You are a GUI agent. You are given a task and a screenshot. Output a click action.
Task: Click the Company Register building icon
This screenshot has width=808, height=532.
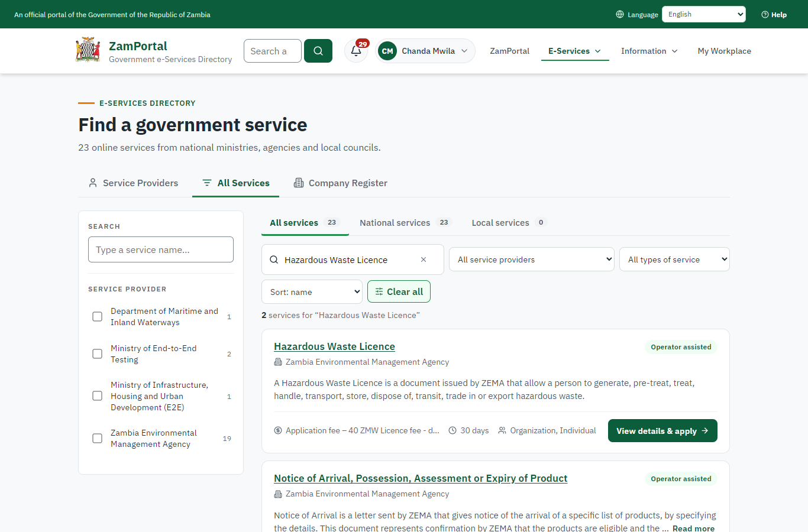(299, 183)
